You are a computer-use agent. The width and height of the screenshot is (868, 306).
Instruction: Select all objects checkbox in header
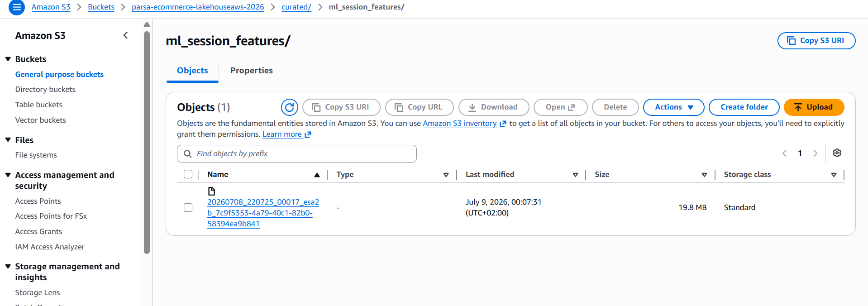pos(188,174)
